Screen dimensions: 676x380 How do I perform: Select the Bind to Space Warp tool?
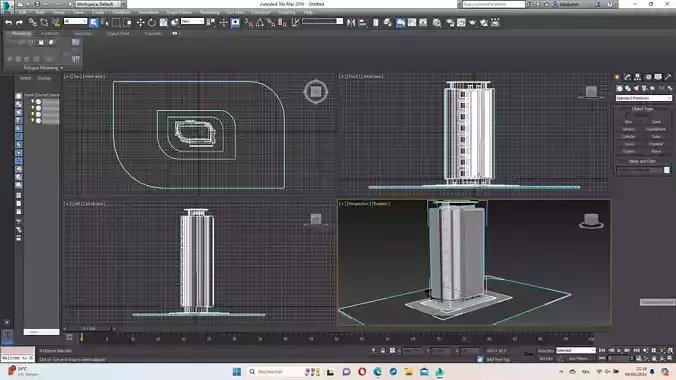pyautogui.click(x=56, y=22)
